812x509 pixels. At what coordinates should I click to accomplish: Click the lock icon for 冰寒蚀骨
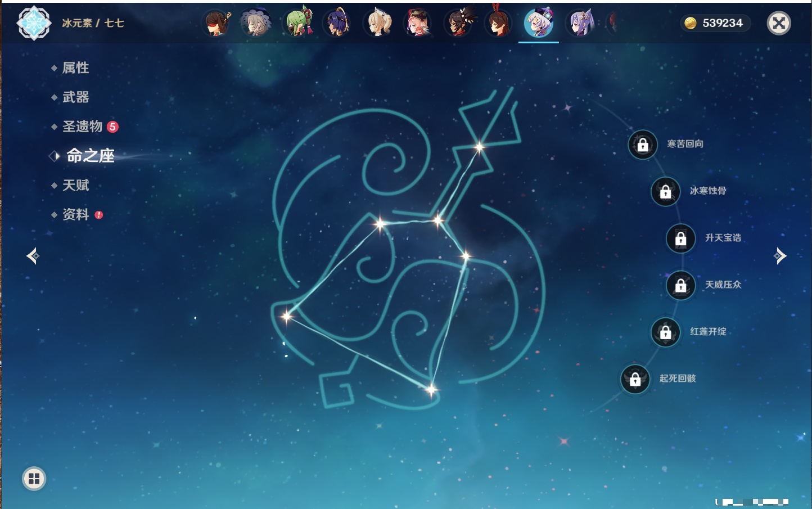(665, 191)
